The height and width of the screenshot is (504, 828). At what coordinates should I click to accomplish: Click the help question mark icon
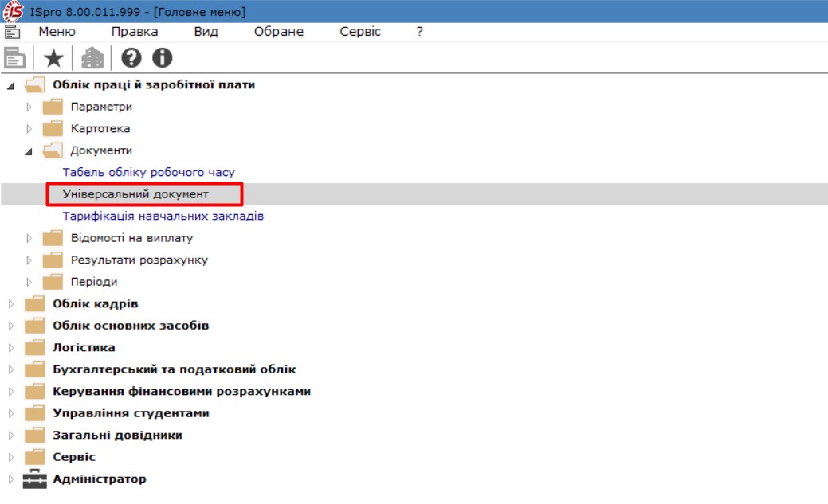coord(131,58)
